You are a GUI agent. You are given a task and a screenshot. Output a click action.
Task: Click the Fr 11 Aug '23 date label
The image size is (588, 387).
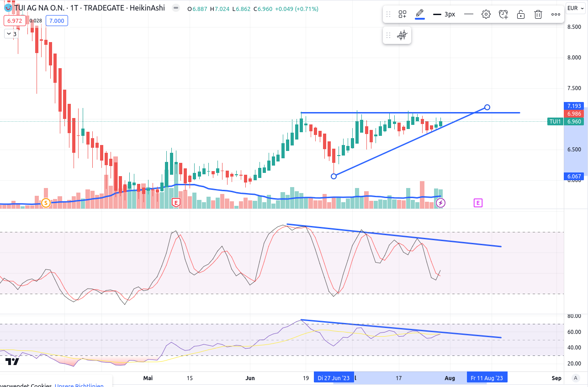point(487,378)
